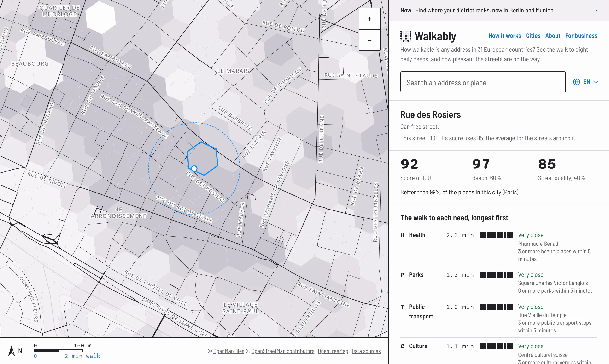Open the About page
609x364 pixels.
pyautogui.click(x=552, y=36)
